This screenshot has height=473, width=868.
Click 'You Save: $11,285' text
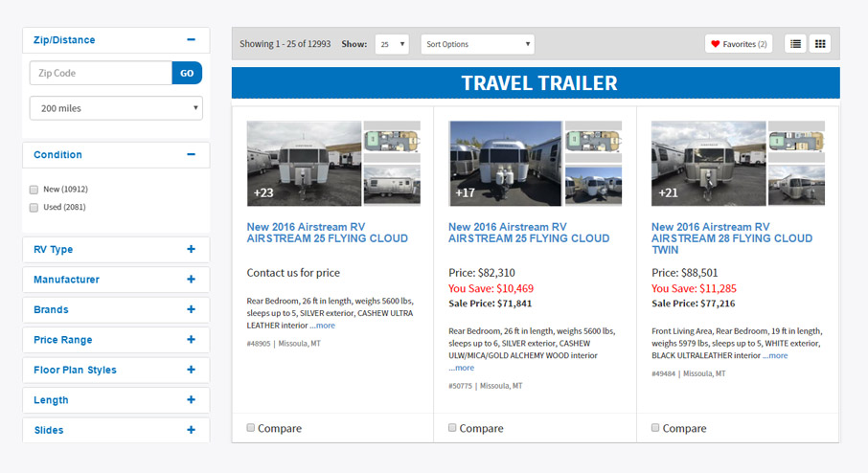click(695, 288)
